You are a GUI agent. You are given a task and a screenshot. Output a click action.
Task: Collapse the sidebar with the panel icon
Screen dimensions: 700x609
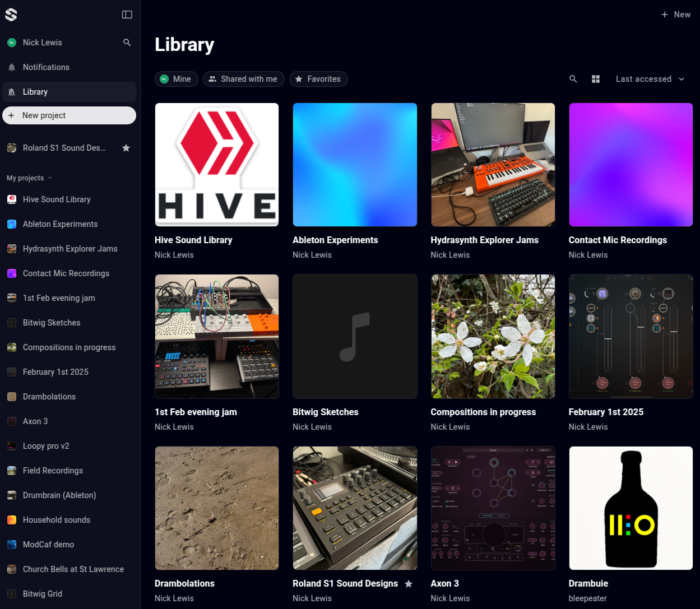127,15
